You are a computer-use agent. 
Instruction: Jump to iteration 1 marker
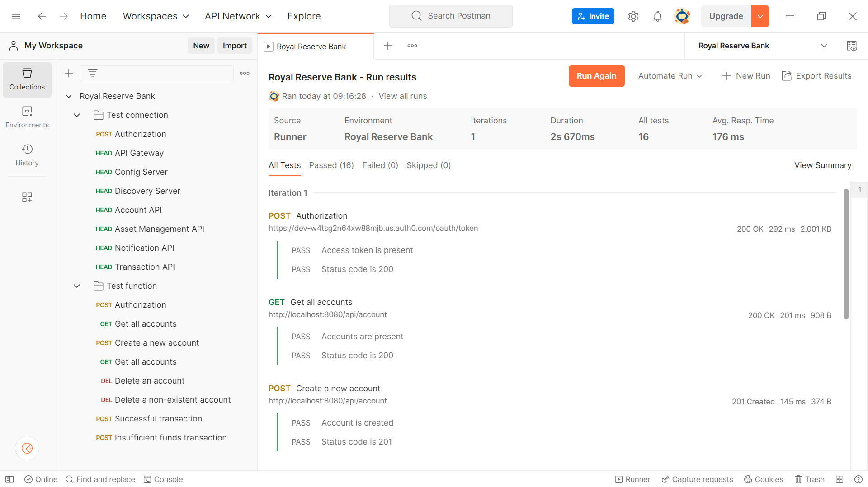tap(859, 190)
